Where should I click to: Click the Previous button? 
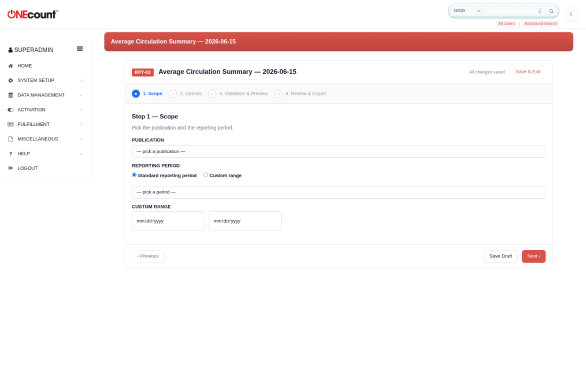pos(148,256)
